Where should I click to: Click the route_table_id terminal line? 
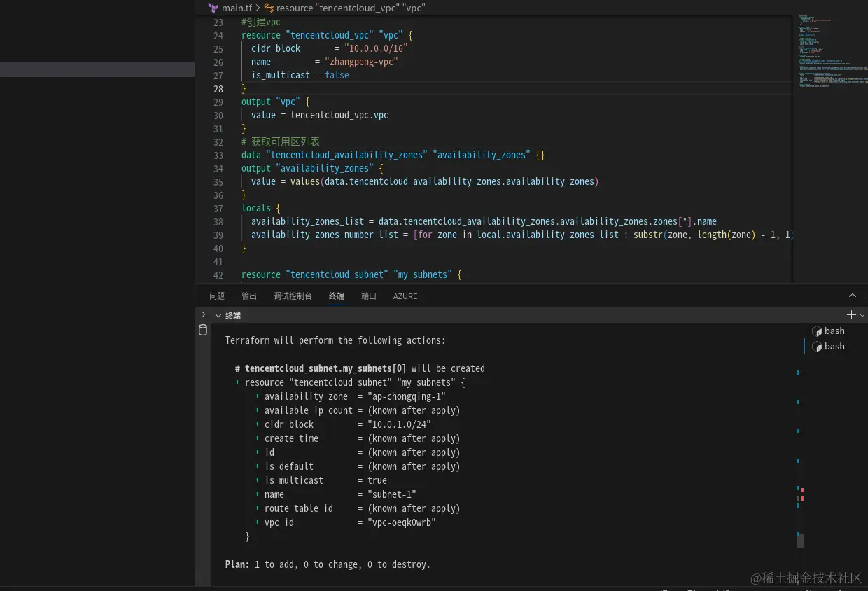(x=357, y=509)
